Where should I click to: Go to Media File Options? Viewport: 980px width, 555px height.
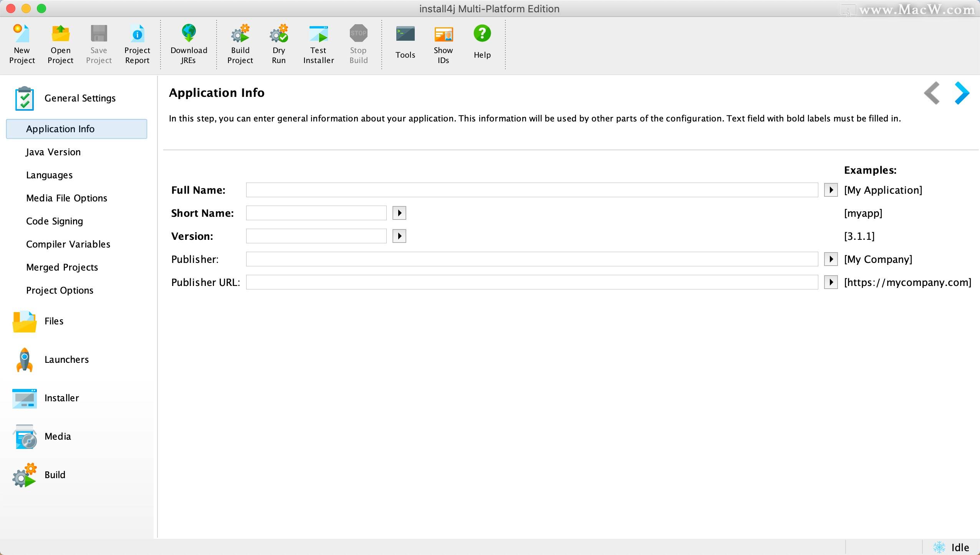click(66, 198)
